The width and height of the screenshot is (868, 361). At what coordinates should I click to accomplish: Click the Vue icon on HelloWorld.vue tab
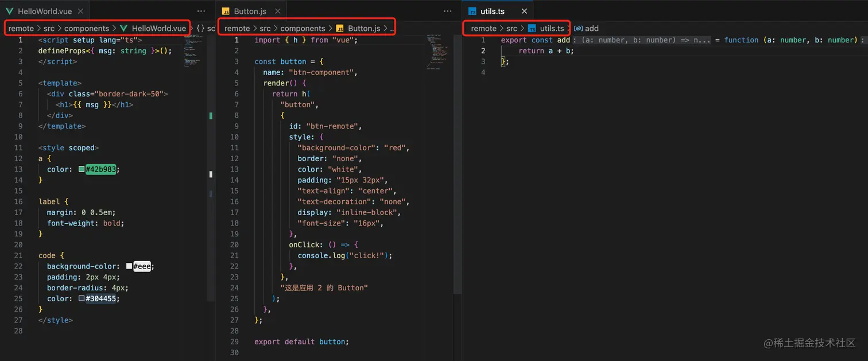coord(10,11)
